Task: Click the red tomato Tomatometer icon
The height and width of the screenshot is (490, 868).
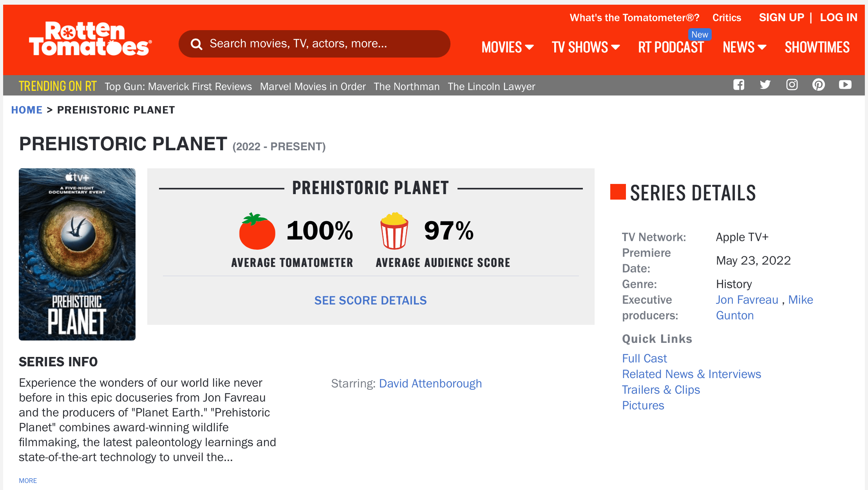Action: (257, 231)
